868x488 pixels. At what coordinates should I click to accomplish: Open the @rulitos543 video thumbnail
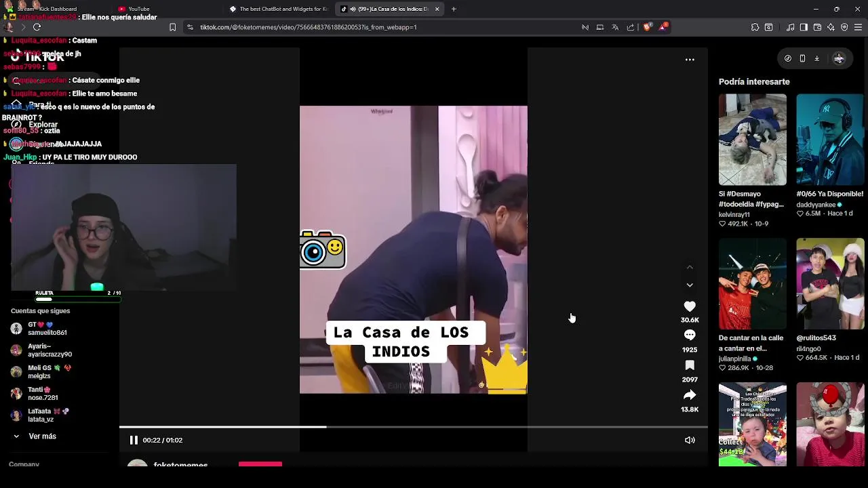tap(830, 283)
